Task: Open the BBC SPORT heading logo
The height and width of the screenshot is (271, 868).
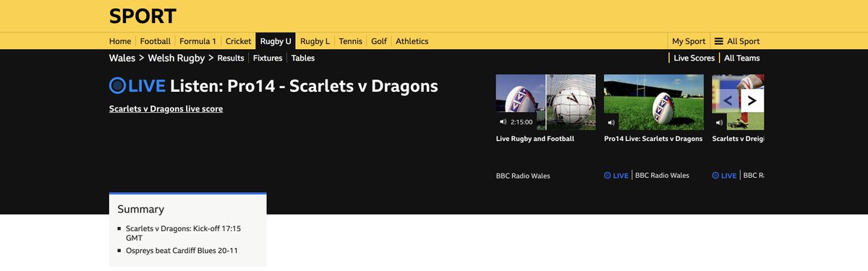Action: click(142, 16)
